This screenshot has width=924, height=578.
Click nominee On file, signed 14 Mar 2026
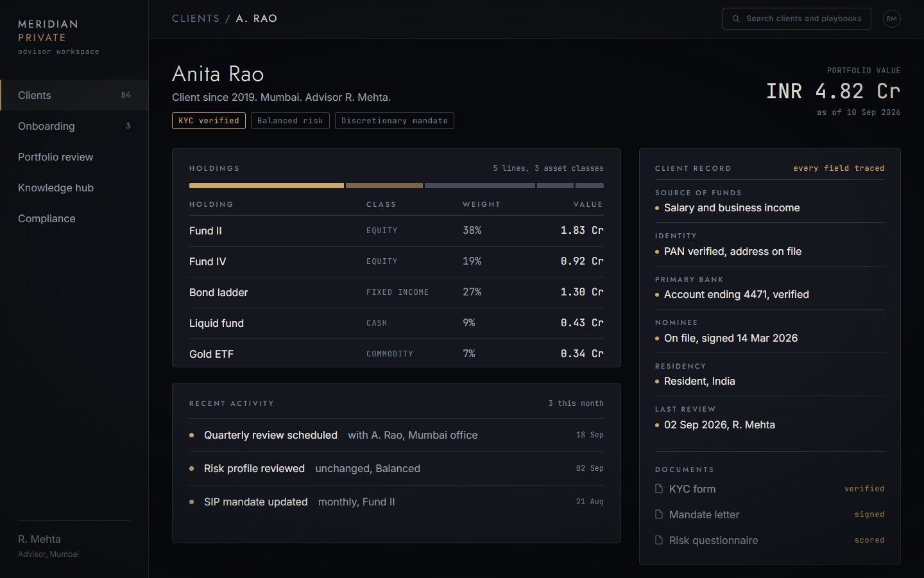click(x=731, y=338)
